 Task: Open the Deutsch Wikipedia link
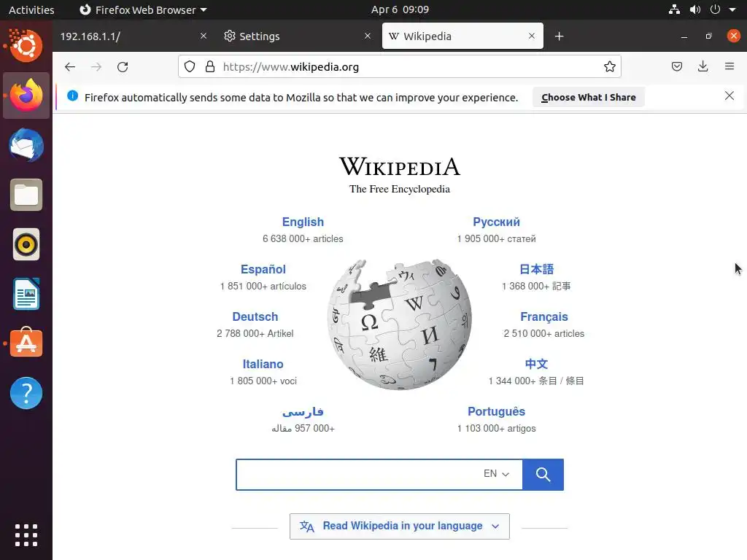(255, 316)
